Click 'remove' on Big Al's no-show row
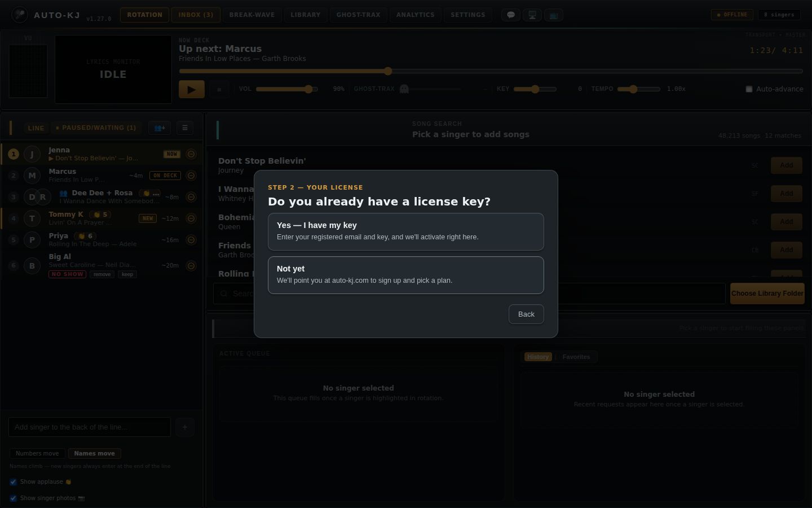The width and height of the screenshot is (812, 508). click(102, 275)
